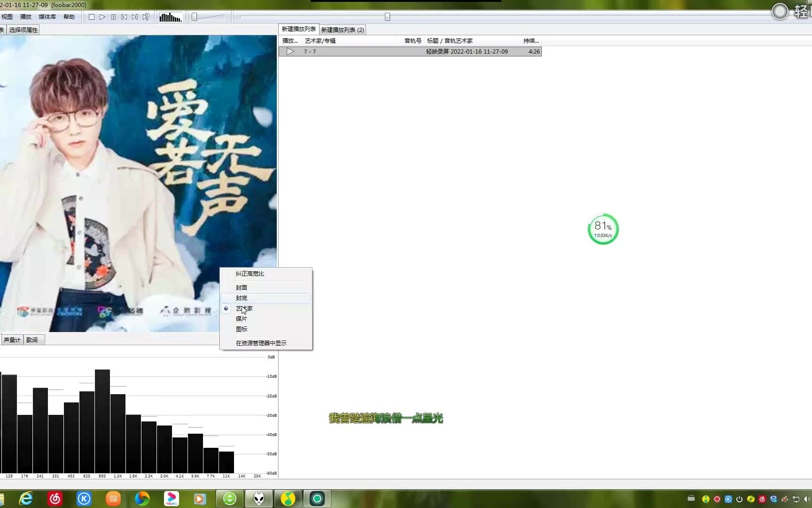Click the Play button in the toolbar
The image size is (812, 508).
[102, 17]
